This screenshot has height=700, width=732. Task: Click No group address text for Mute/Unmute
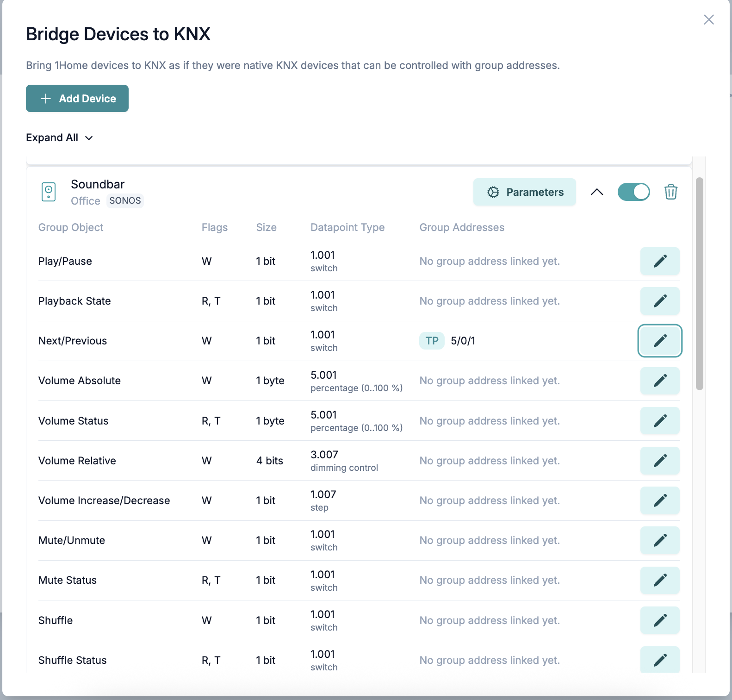pyautogui.click(x=490, y=540)
